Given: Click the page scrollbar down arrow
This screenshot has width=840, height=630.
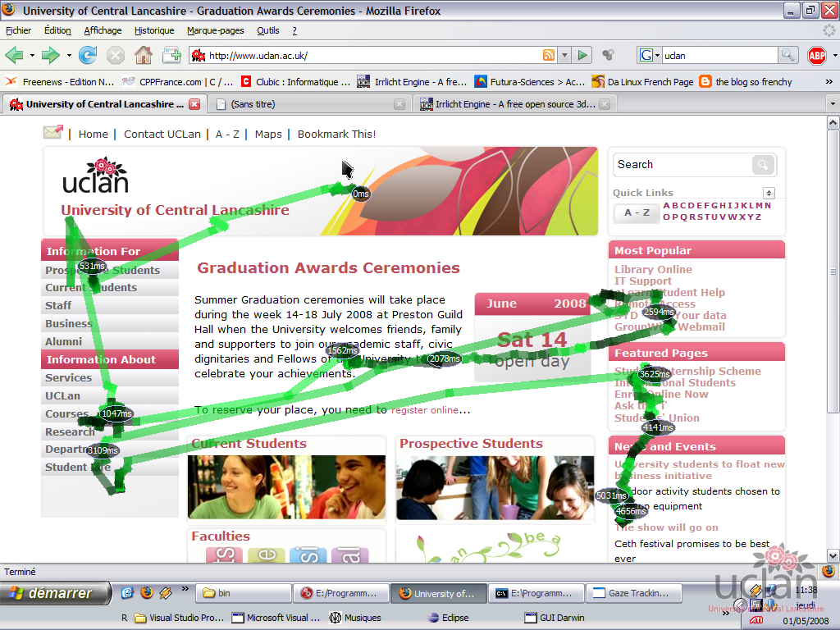Looking at the screenshot, I should click(x=833, y=555).
